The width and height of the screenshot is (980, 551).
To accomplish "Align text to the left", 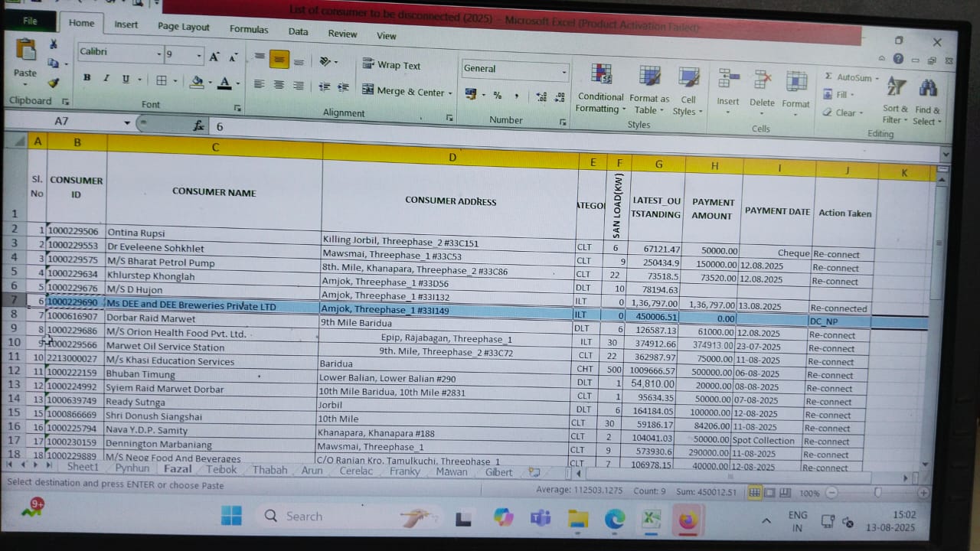I will (x=260, y=84).
